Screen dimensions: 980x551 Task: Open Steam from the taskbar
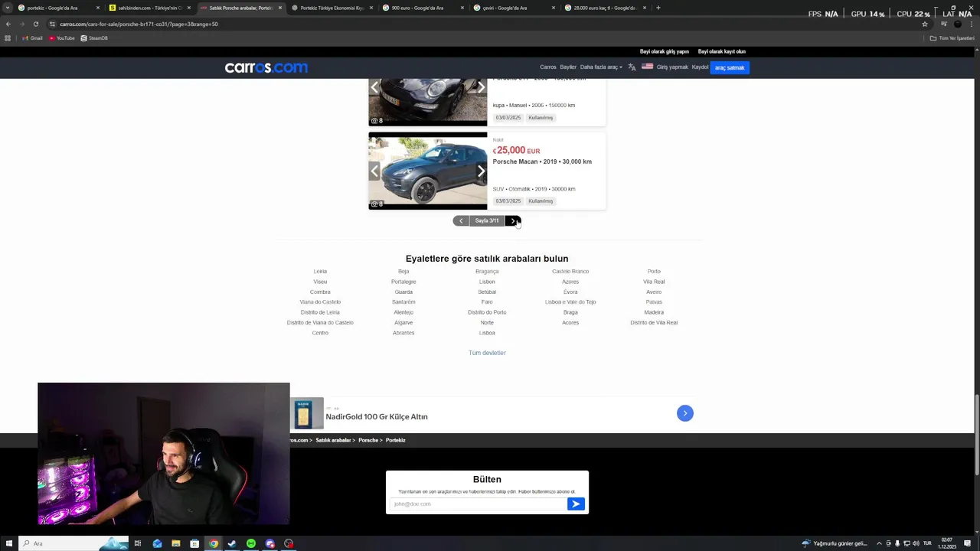point(232,543)
